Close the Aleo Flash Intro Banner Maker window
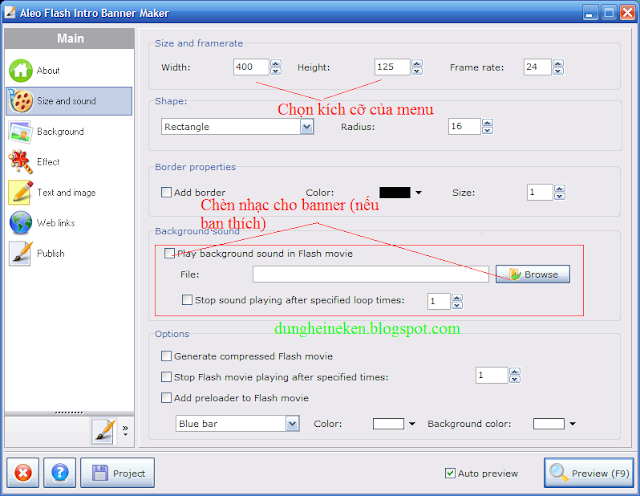640x496 pixels. click(627, 13)
